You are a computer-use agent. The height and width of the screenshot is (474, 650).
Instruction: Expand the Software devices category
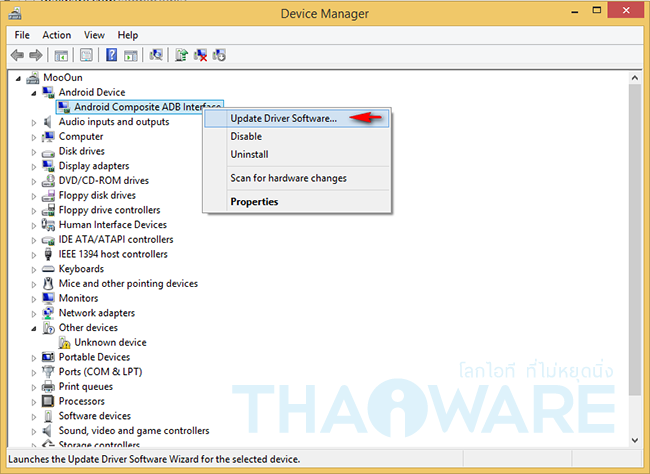point(34,417)
